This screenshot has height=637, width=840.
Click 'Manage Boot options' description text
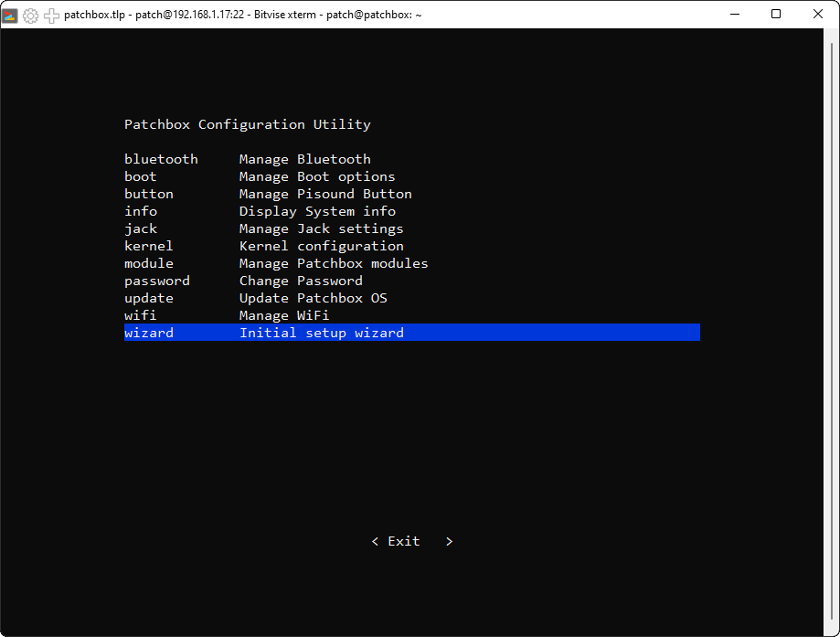[x=317, y=176]
